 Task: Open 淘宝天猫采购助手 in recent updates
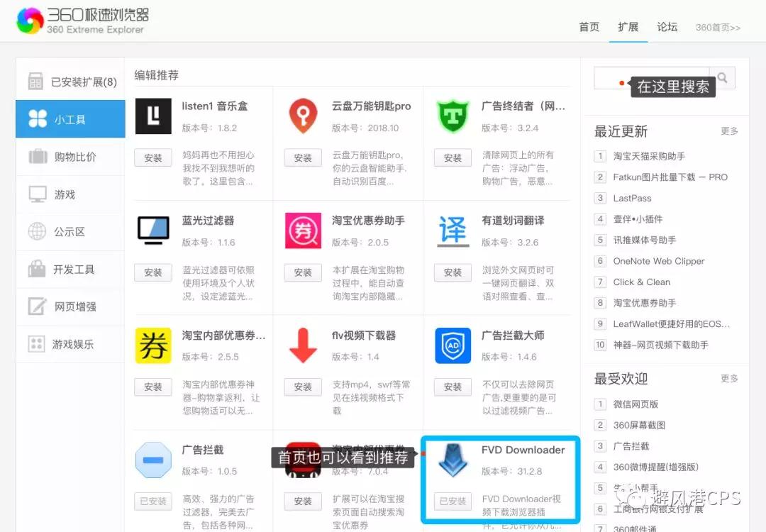(649, 156)
